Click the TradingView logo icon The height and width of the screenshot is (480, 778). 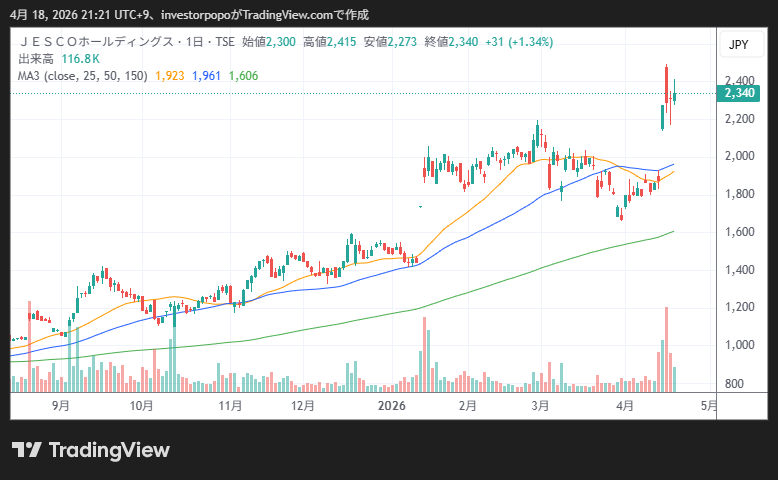[x=26, y=450]
